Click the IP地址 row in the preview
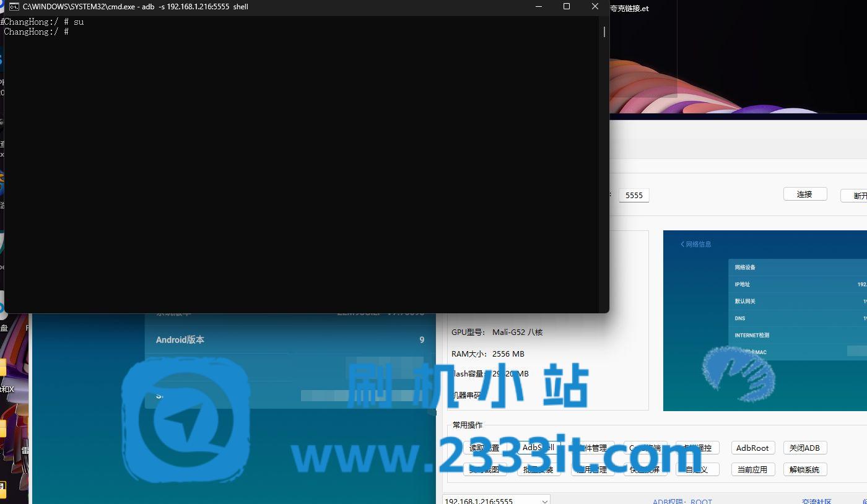867x504 pixels. 798,284
